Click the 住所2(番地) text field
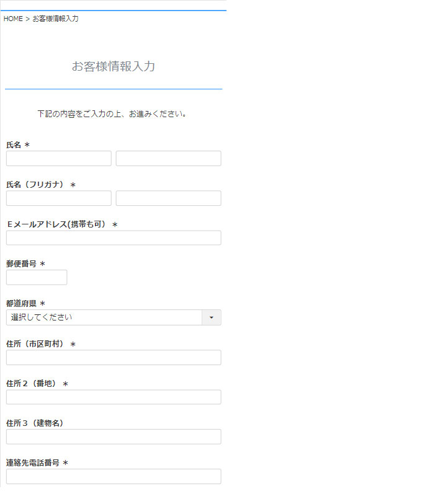This screenshot has width=448, height=491. (114, 397)
